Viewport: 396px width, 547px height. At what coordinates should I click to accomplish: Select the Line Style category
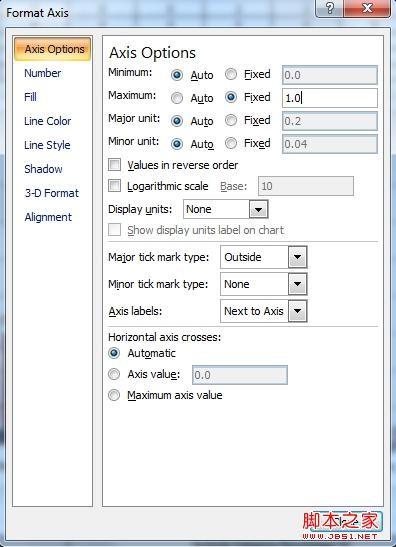[47, 145]
